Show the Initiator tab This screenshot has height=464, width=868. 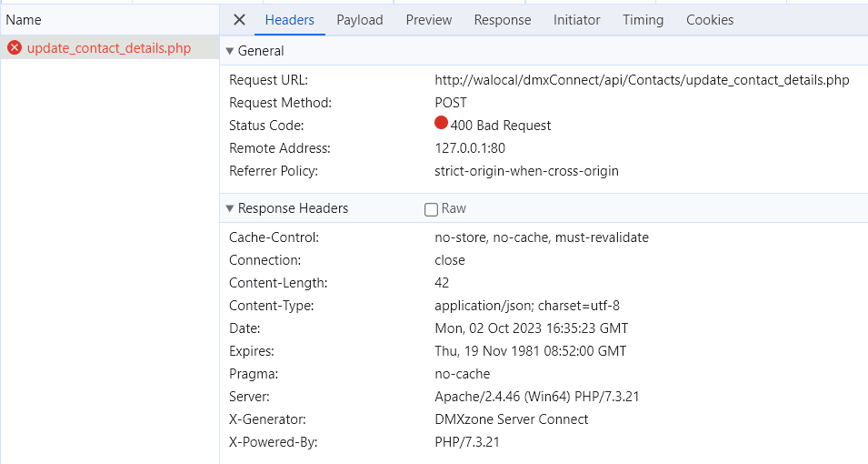(x=576, y=20)
